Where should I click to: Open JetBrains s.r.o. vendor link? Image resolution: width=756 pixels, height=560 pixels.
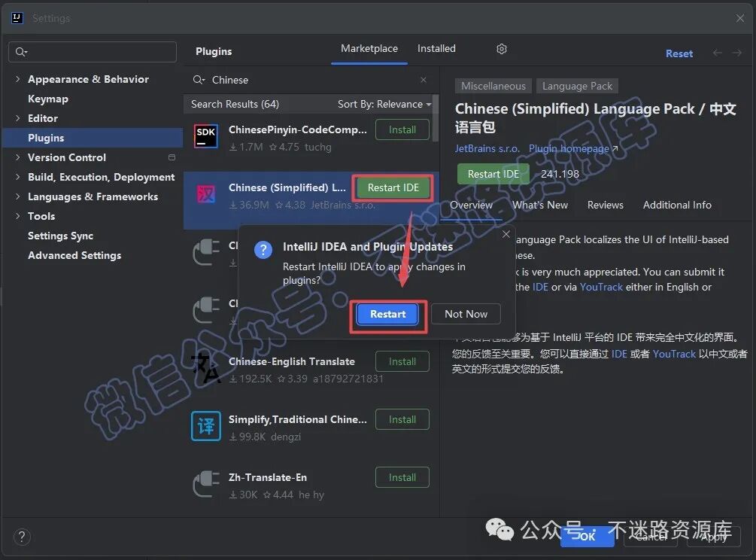[487, 148]
